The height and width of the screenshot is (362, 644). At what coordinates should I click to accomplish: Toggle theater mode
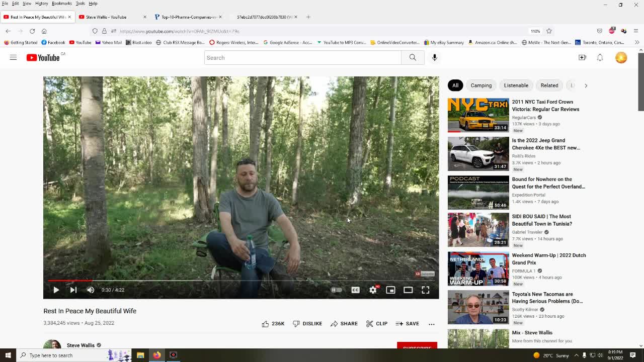coord(408,290)
